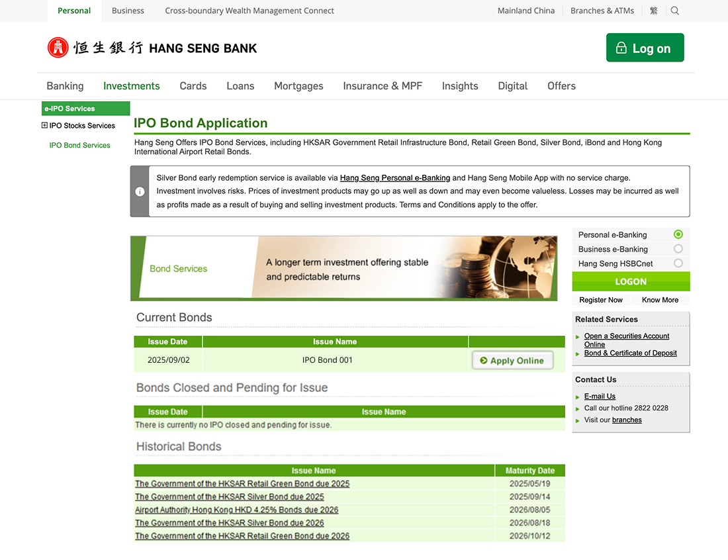The width and height of the screenshot is (728, 560).
Task: Click the branches link
Action: [x=627, y=420]
